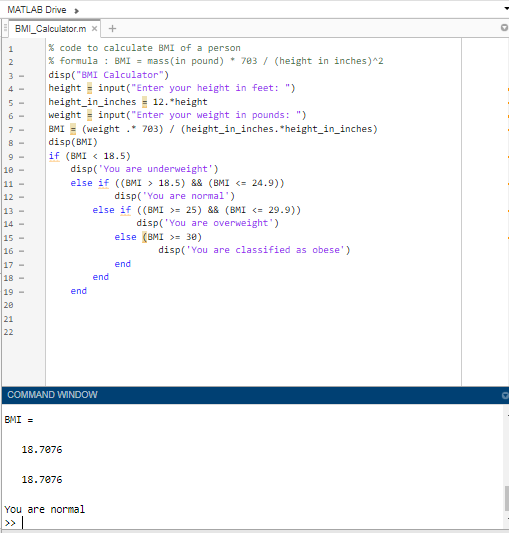Image resolution: width=509 pixels, height=533 pixels.
Task: Click the chevron after MATLAB Drive
Action: [77, 11]
